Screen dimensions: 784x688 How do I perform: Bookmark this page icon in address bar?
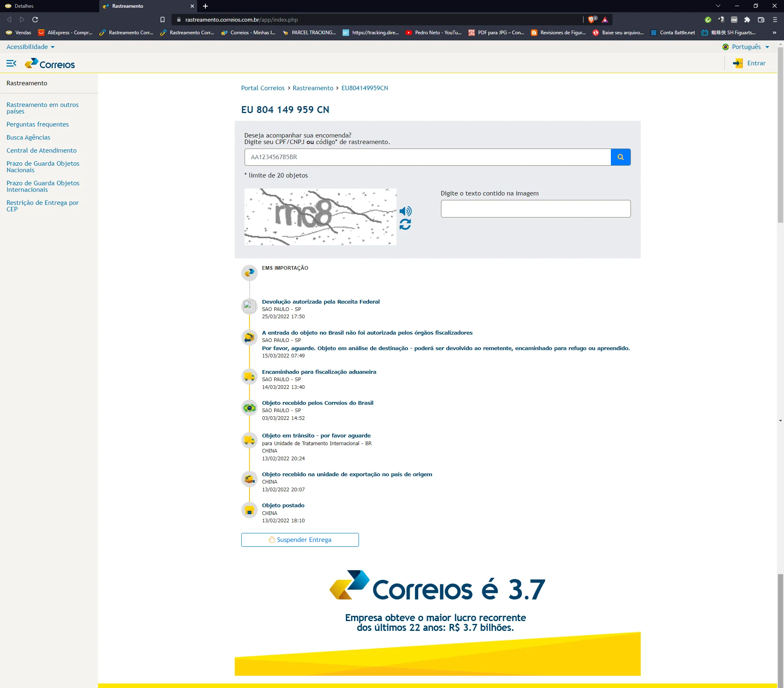tap(163, 20)
